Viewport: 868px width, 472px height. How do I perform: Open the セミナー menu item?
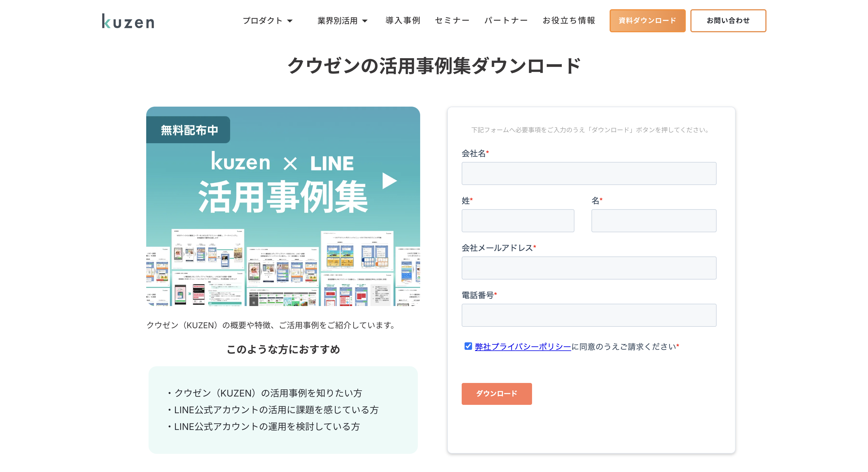point(452,20)
